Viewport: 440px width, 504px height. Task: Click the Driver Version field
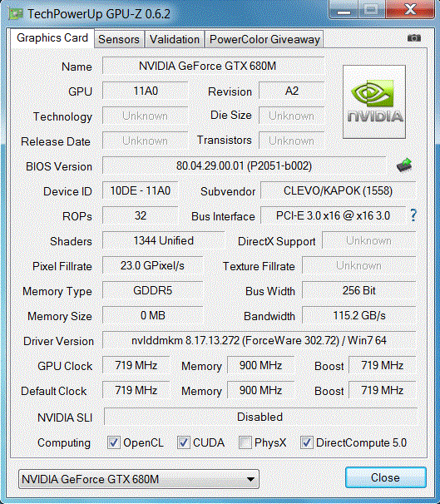coord(259,340)
